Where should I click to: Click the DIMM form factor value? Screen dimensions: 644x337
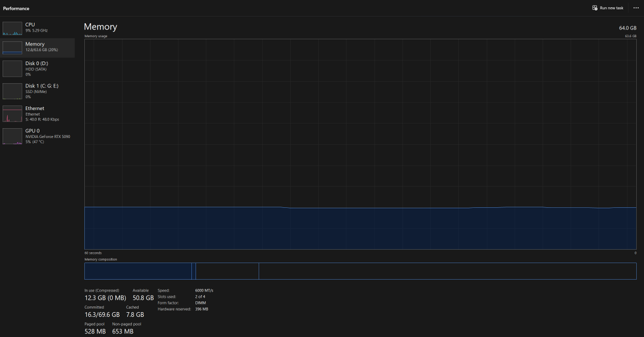point(200,303)
